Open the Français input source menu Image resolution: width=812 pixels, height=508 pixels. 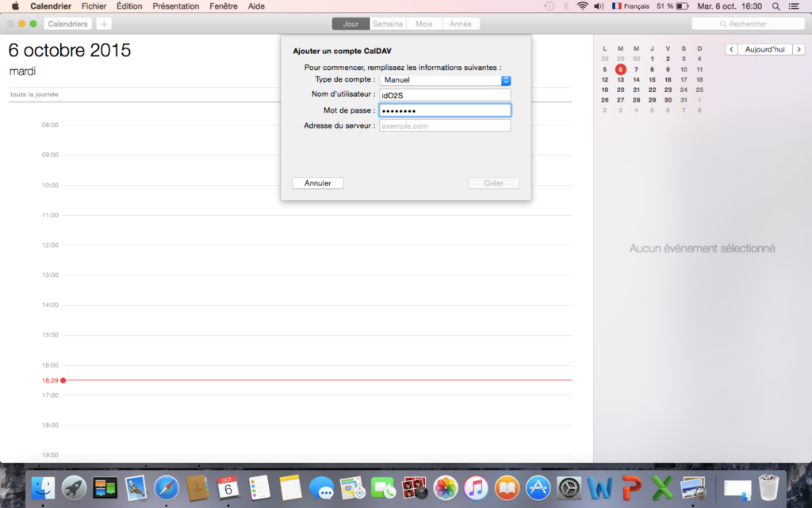pos(630,6)
